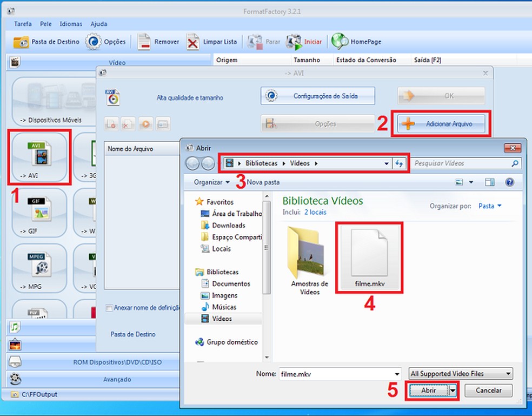Select the filme.mkv file
The height and width of the screenshot is (416, 532).
point(369,258)
